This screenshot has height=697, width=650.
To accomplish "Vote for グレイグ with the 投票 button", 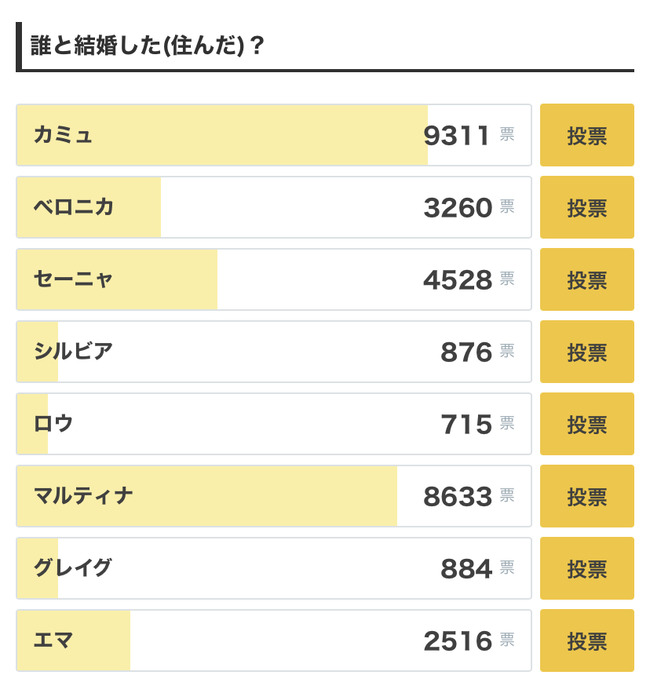I will pyautogui.click(x=587, y=568).
